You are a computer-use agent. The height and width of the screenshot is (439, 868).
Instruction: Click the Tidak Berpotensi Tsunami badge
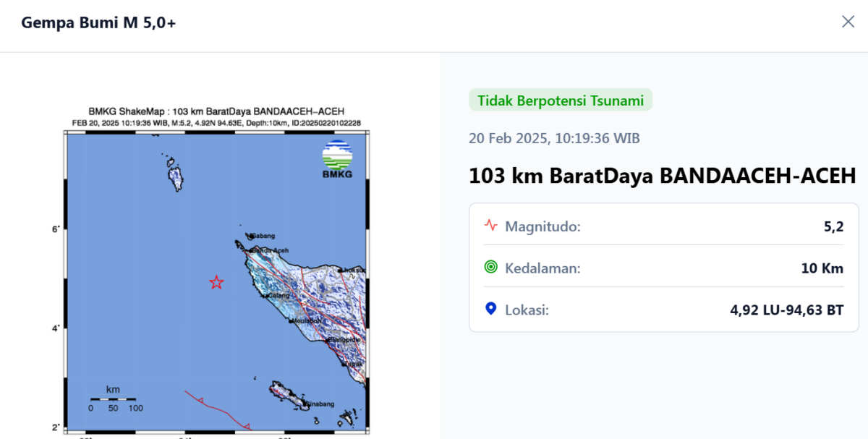[561, 101]
